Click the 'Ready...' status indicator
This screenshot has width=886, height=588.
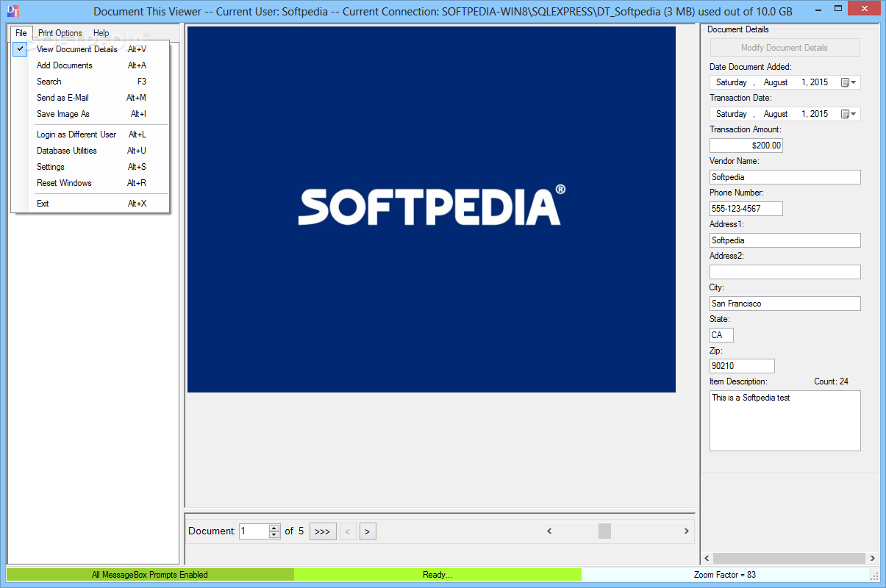pos(437,575)
